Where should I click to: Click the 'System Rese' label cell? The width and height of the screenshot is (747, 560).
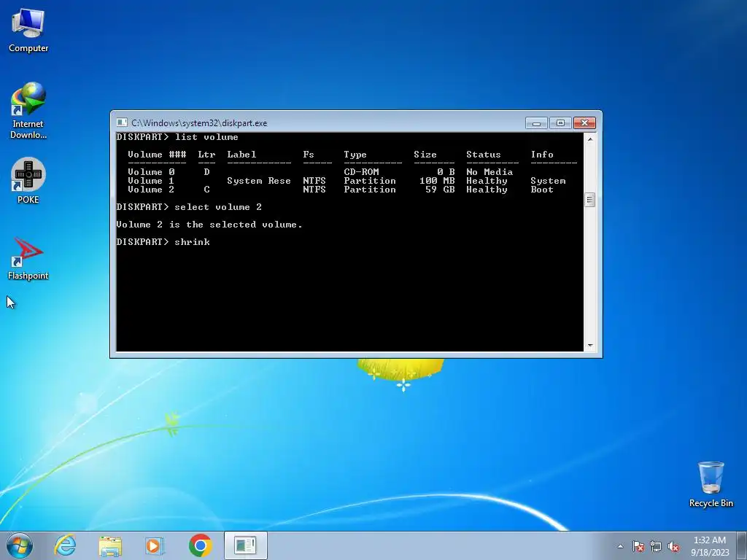coord(259,181)
